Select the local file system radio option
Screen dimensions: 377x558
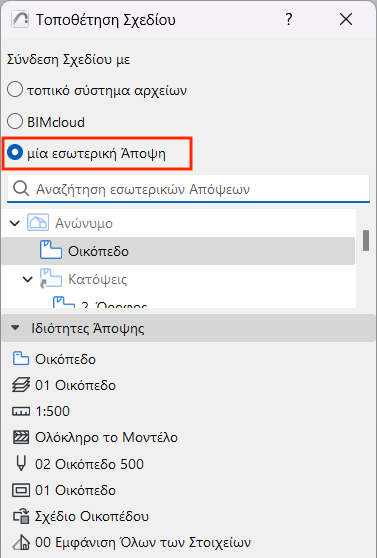(15, 90)
